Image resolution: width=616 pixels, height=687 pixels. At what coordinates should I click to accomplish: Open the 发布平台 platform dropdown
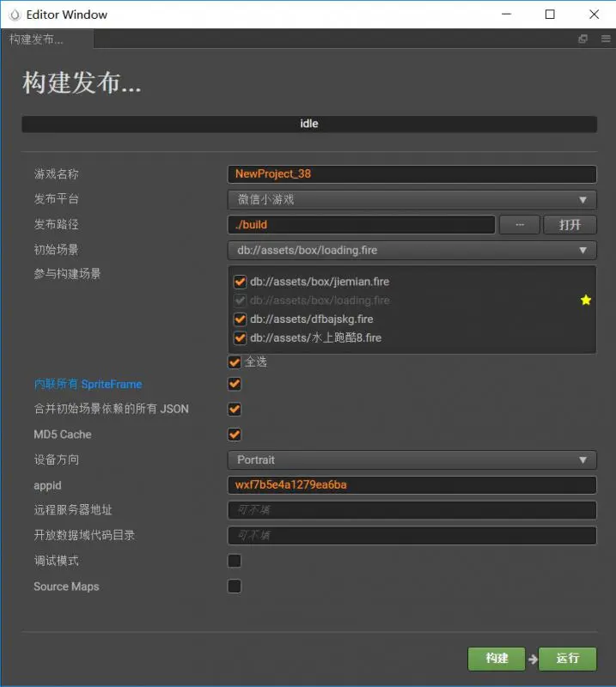pos(412,200)
